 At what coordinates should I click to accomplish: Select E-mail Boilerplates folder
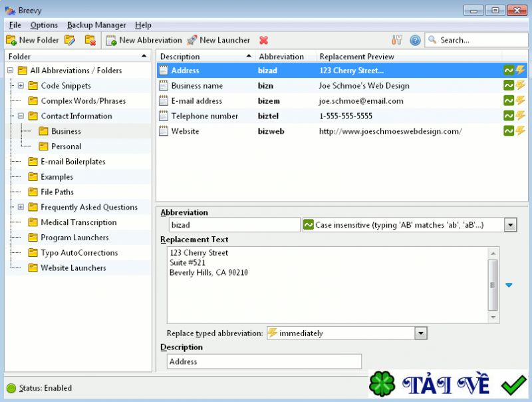click(73, 162)
